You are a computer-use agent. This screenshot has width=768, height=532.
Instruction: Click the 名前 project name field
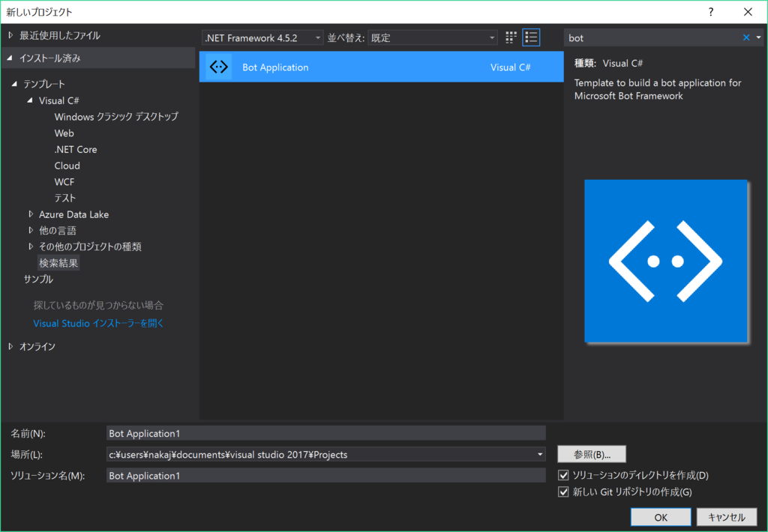pyautogui.click(x=325, y=433)
